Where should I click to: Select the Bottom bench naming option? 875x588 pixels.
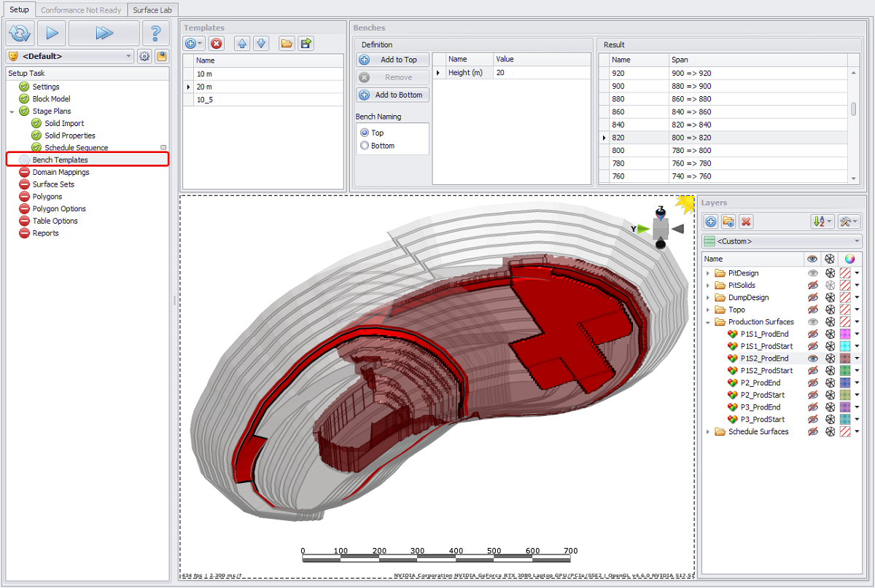tap(365, 146)
